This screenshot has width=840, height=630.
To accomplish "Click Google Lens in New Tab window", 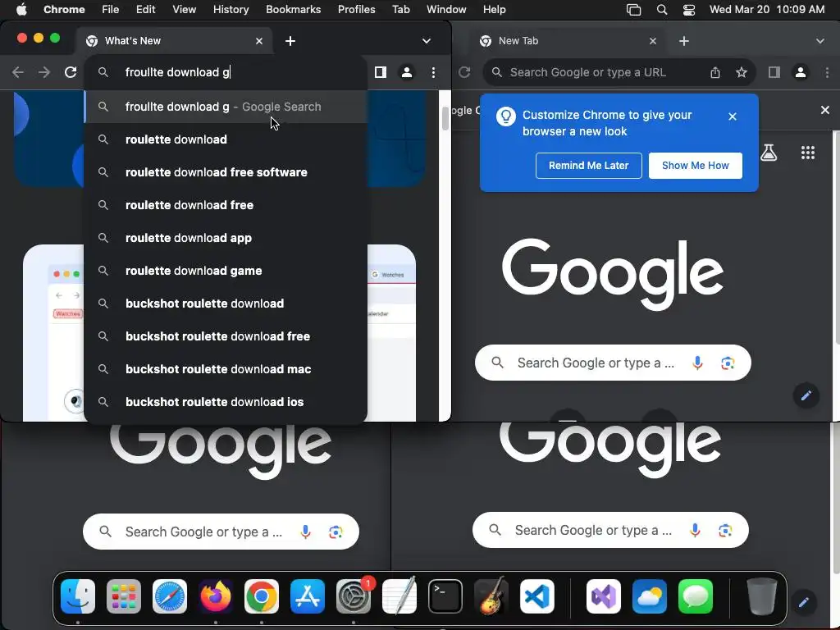I will (728, 363).
